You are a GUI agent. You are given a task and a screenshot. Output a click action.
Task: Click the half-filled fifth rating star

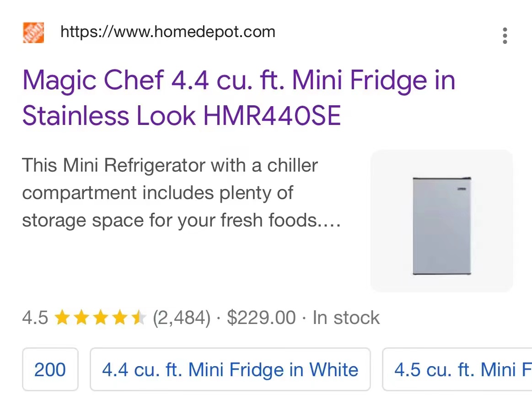(138, 318)
